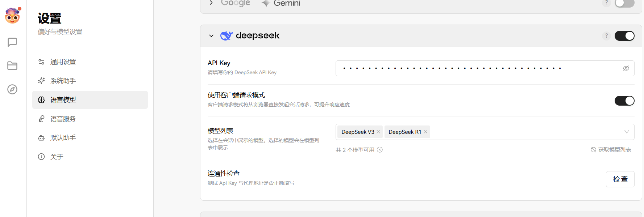The image size is (644, 217).
Task: Click the 设置 page title
Action: pyautogui.click(x=50, y=18)
